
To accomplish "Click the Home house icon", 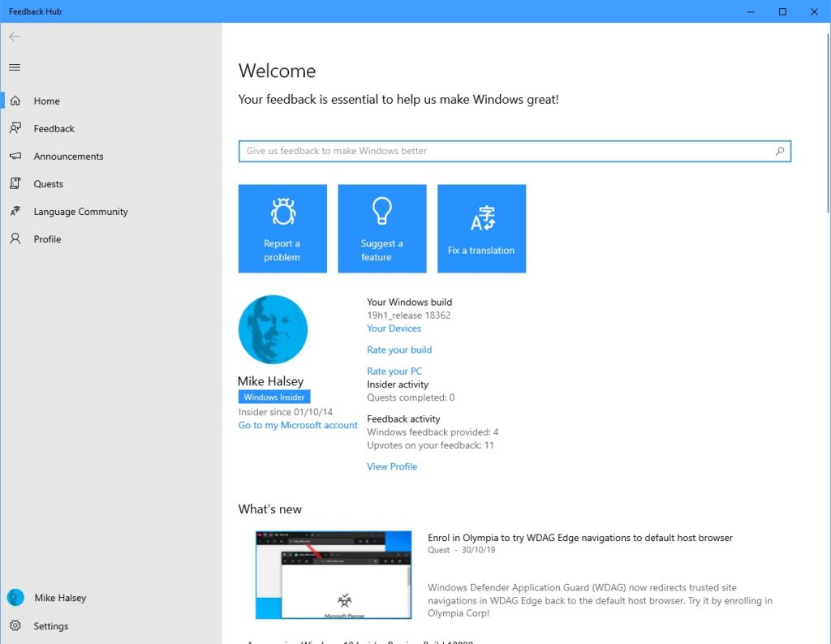I will pos(15,101).
